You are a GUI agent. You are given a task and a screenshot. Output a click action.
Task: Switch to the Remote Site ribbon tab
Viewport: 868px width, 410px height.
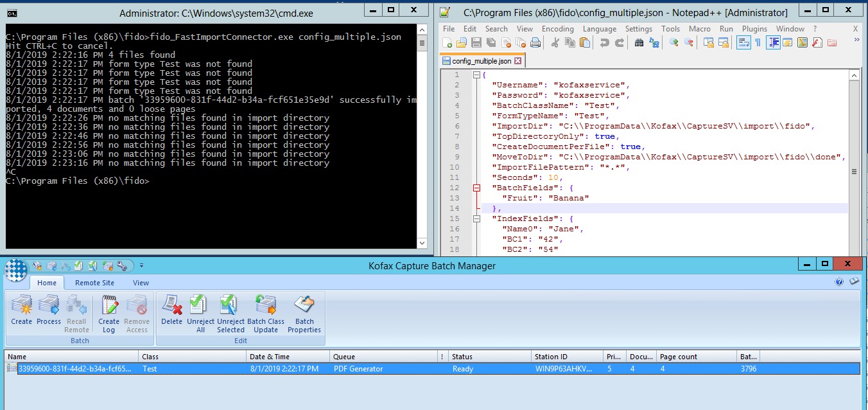(94, 283)
